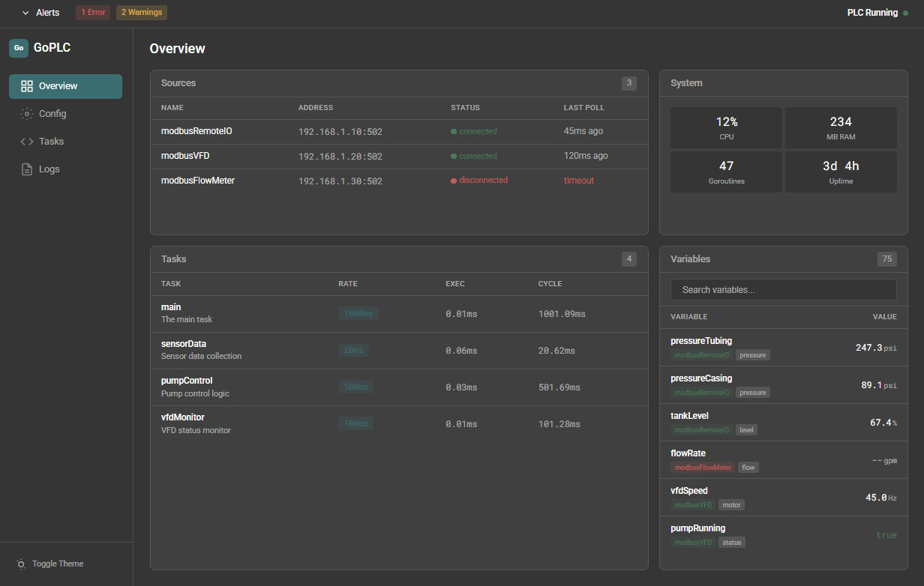Click the red disconnected status dot
The height and width of the screenshot is (586, 924).
[x=454, y=181]
